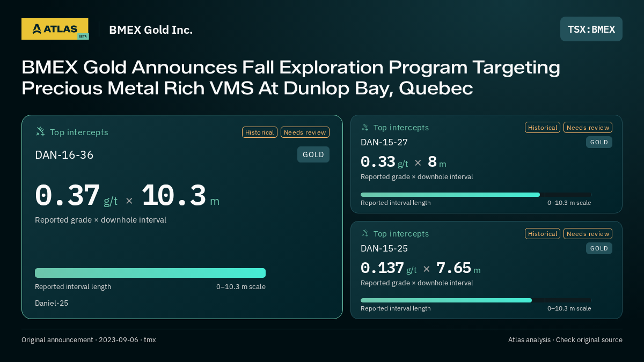Click the 0.33 g/t grade value
The height and width of the screenshot is (362, 644).
click(384, 162)
